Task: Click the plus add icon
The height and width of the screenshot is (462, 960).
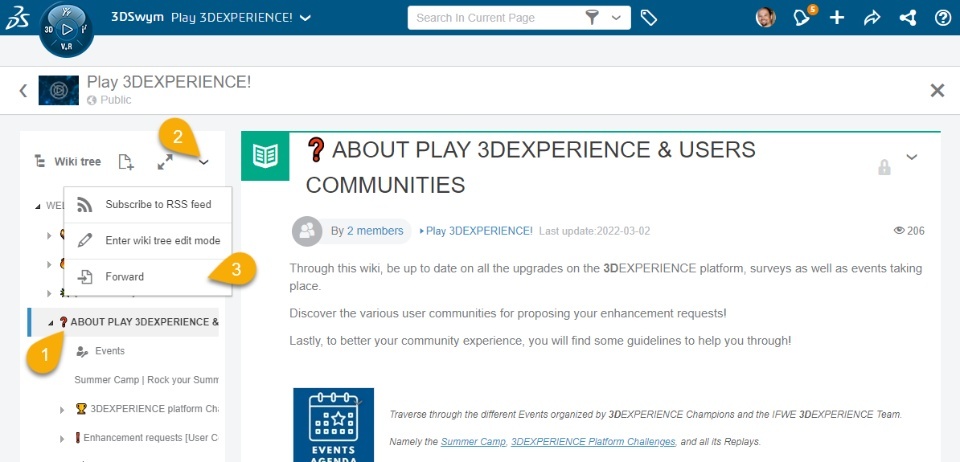Action: (836, 18)
